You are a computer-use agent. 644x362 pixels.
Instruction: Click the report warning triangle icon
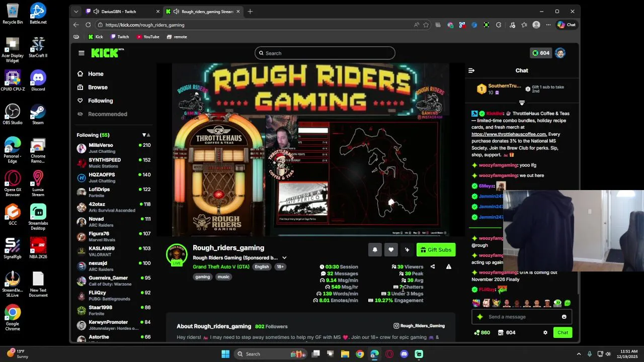[x=449, y=267]
